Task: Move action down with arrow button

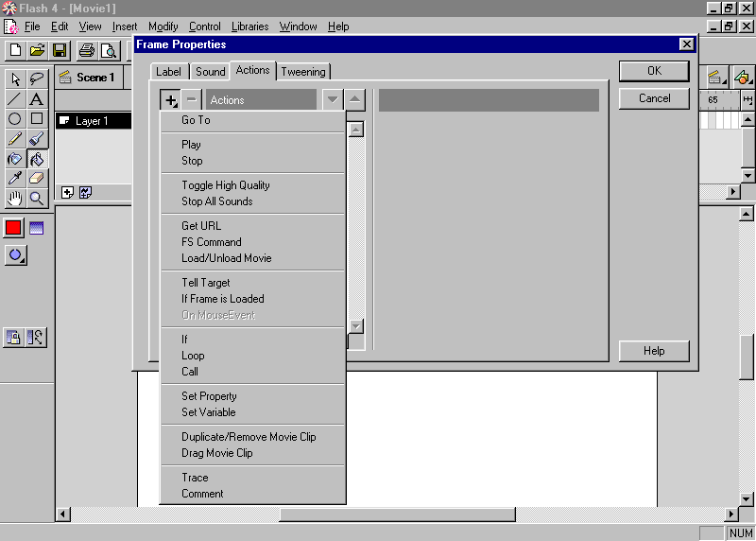Action: tap(333, 100)
